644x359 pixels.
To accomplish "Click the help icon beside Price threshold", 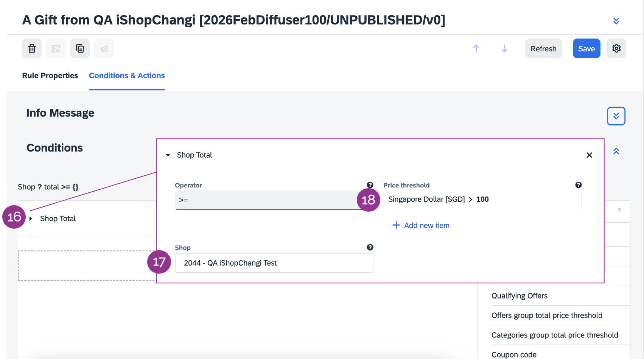I will tap(578, 185).
